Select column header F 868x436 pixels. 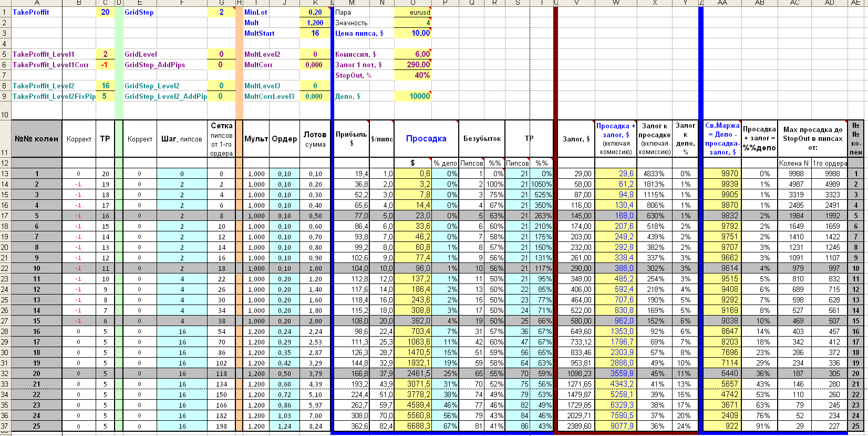(182, 3)
